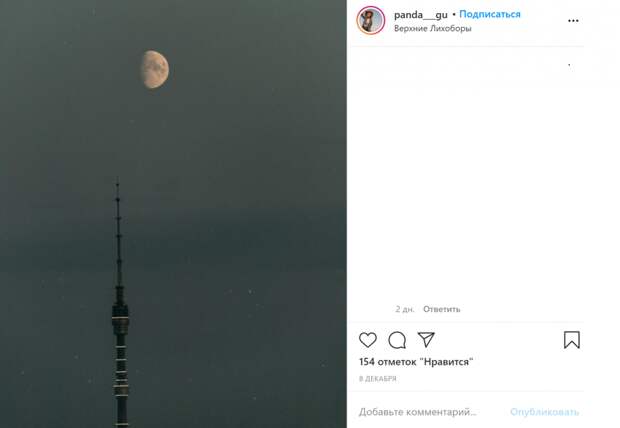View the 154 отметок "Нравится" likes list
The image size is (620, 428).
[x=416, y=362]
